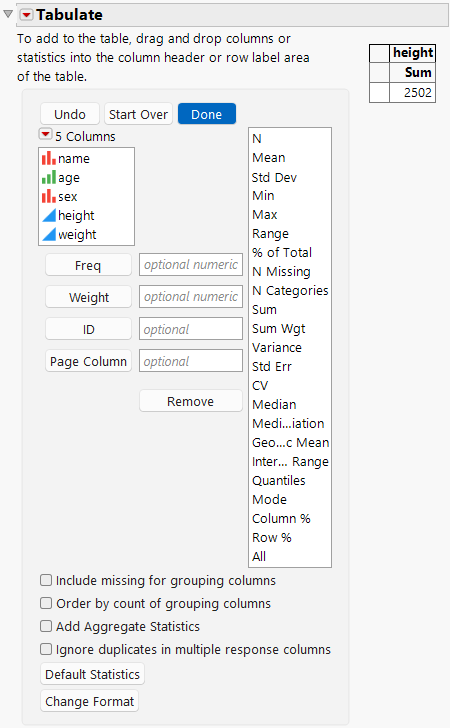Click the nominal icon beside name column
The image size is (450, 728).
[x=49, y=158]
